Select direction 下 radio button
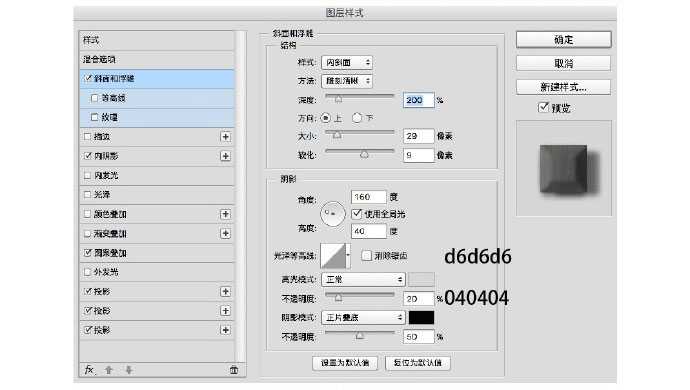This screenshot has height=390, width=690. click(357, 118)
